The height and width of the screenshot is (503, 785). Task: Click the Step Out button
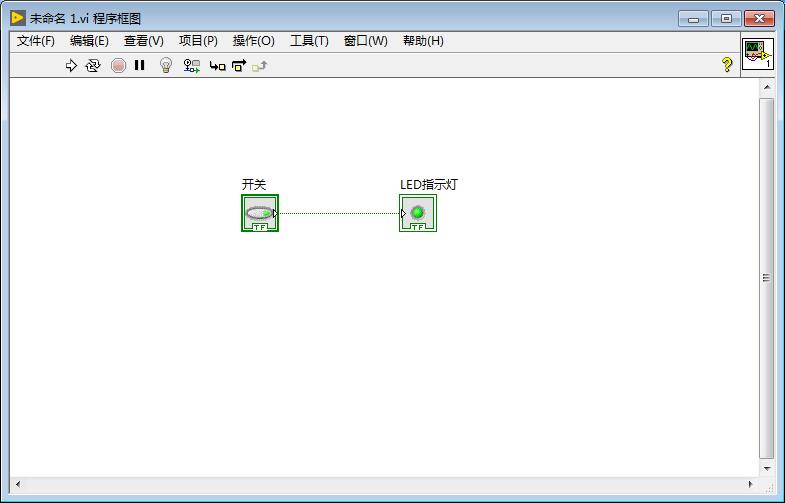coord(260,66)
